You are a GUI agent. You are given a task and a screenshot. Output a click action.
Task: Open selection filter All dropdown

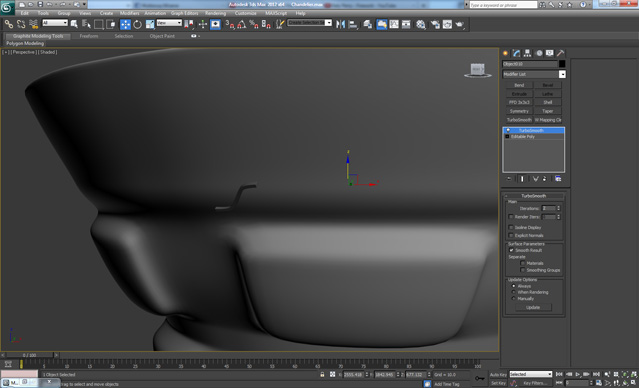tap(55, 23)
